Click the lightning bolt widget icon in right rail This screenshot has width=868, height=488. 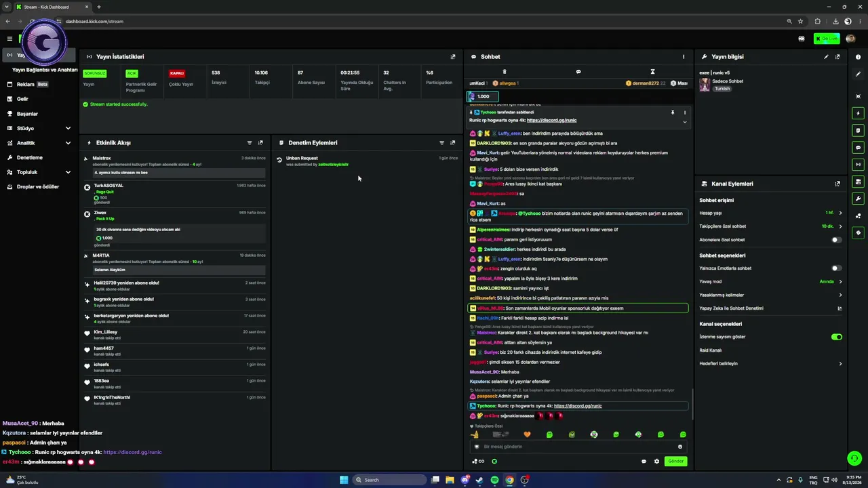coord(859,113)
